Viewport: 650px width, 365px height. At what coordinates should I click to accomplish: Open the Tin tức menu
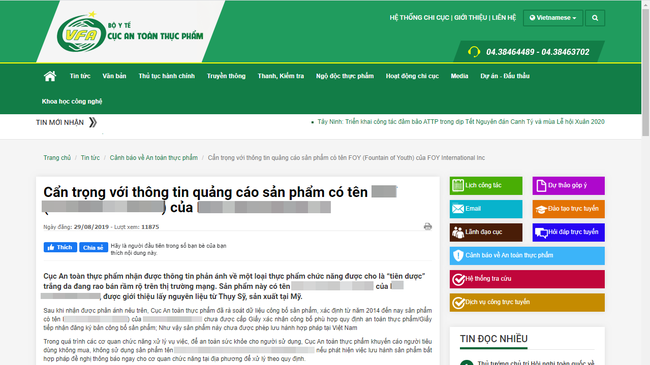80,76
